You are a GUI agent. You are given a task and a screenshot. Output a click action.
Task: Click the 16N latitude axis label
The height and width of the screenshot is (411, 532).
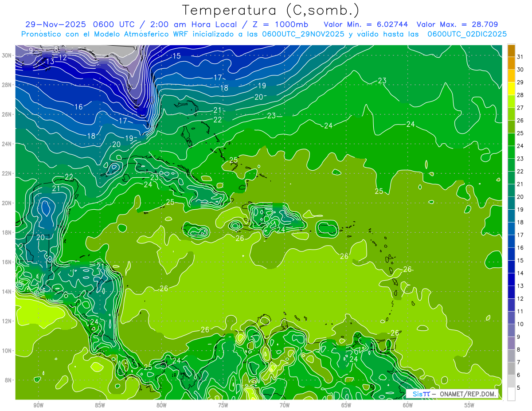tap(8, 262)
